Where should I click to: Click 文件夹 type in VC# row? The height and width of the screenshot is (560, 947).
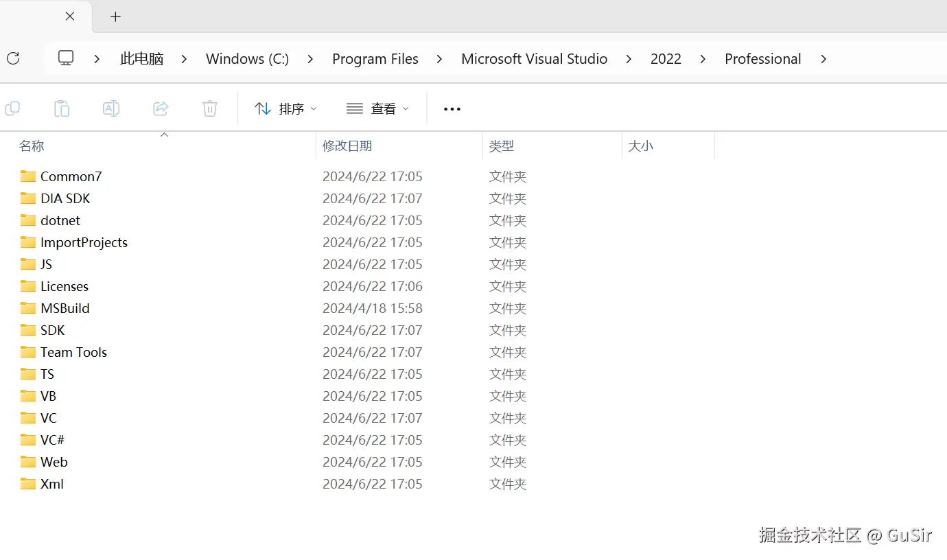(508, 440)
